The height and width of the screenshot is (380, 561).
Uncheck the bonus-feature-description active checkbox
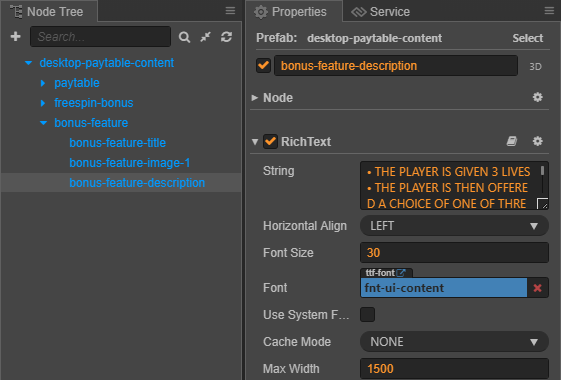click(x=263, y=65)
